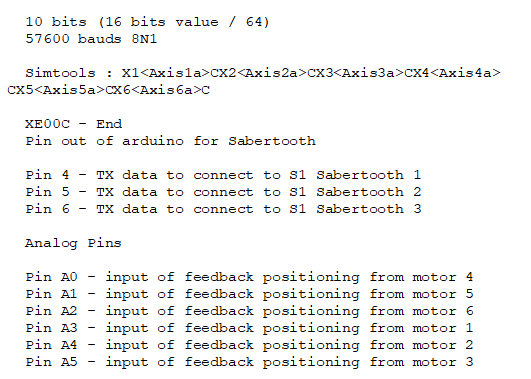Click the 'Pin A2' motor 6 line
Viewport: 531px width, 379px height.
(x=249, y=312)
